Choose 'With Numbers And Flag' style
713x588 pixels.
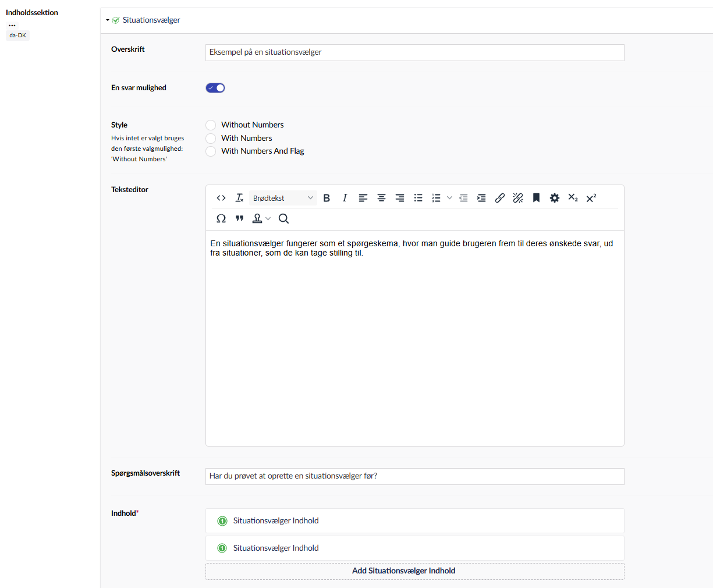pos(211,151)
